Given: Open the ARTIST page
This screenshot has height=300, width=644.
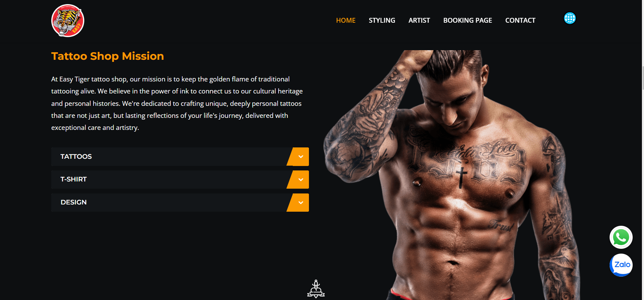Looking at the screenshot, I should click(x=419, y=20).
